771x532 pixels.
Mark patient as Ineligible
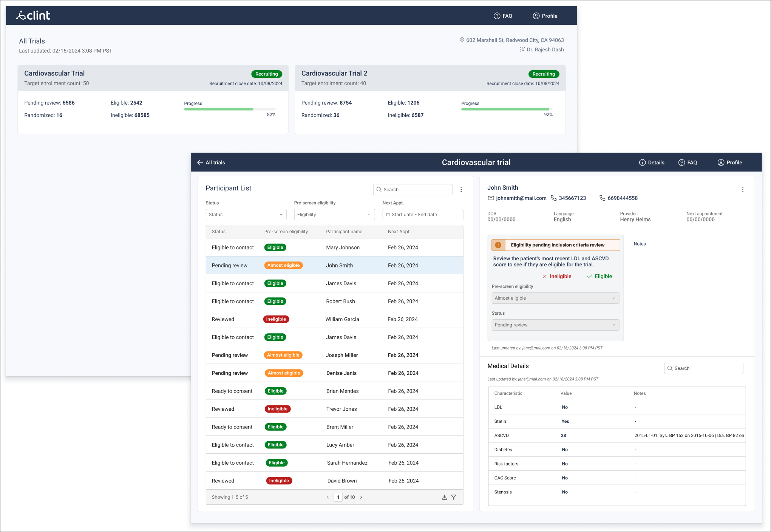[x=557, y=276]
